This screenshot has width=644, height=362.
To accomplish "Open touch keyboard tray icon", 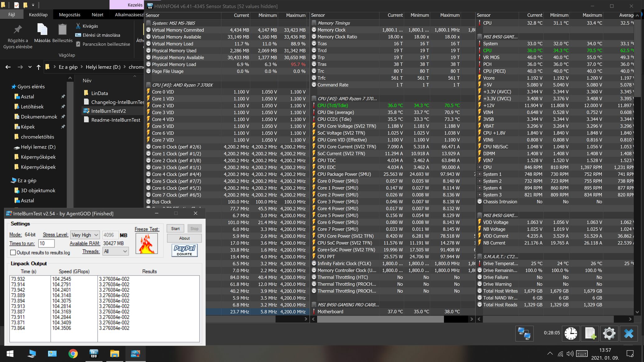I will [x=582, y=354].
